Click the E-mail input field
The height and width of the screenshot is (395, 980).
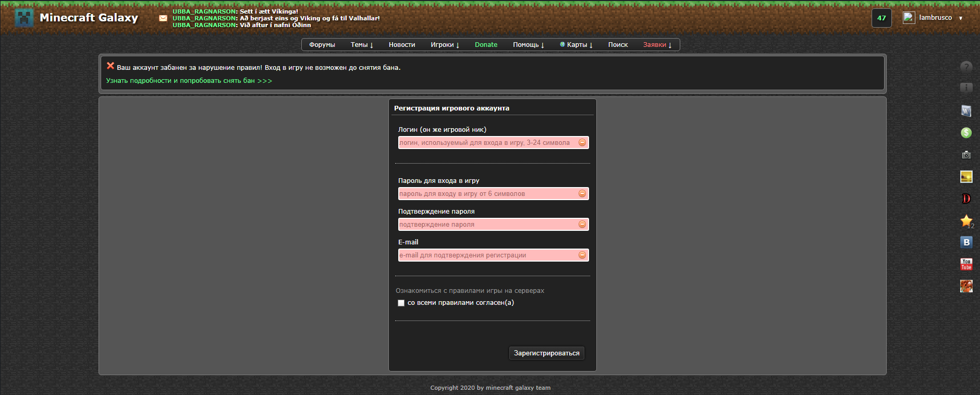tap(487, 255)
